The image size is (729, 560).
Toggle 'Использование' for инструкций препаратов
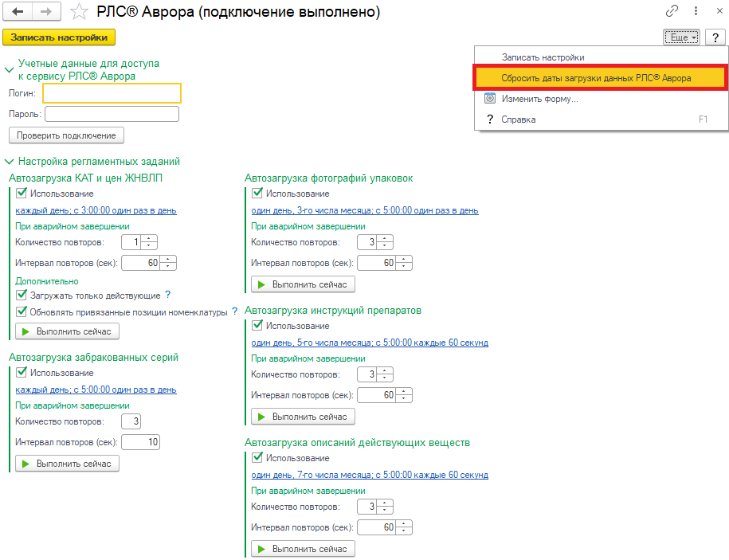click(x=257, y=325)
